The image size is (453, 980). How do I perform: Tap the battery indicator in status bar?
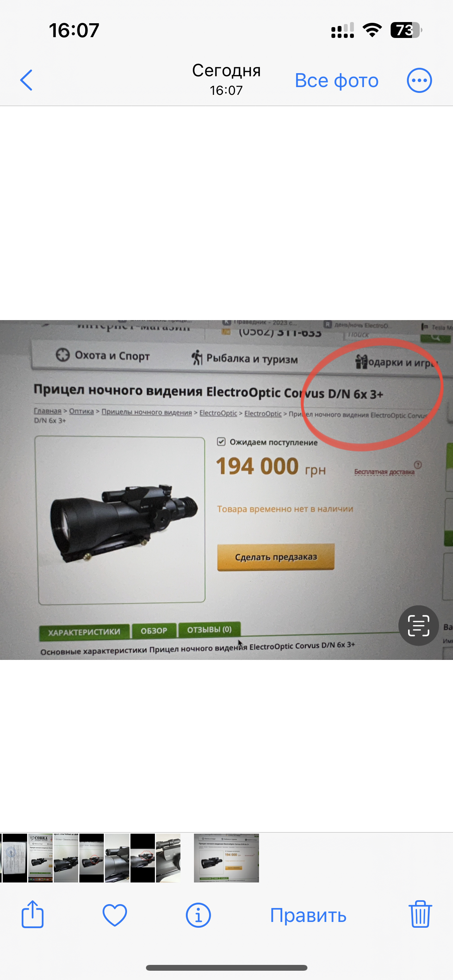[406, 30]
